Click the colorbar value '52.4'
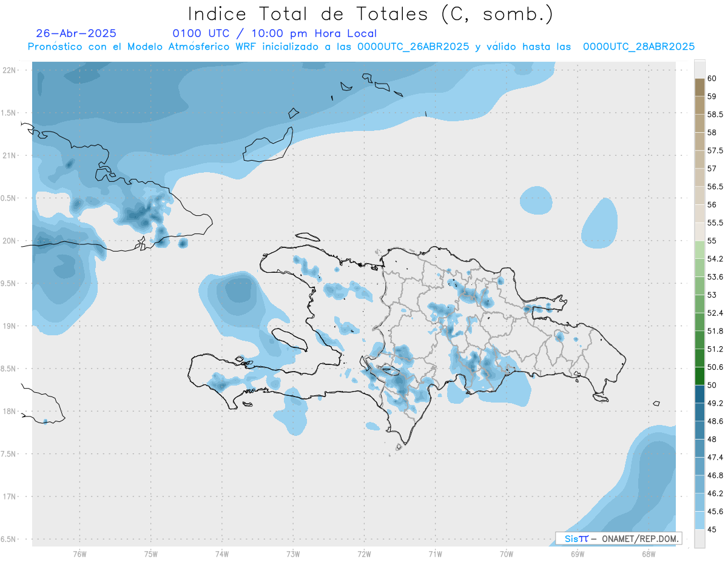The width and height of the screenshot is (728, 562). pos(715,313)
